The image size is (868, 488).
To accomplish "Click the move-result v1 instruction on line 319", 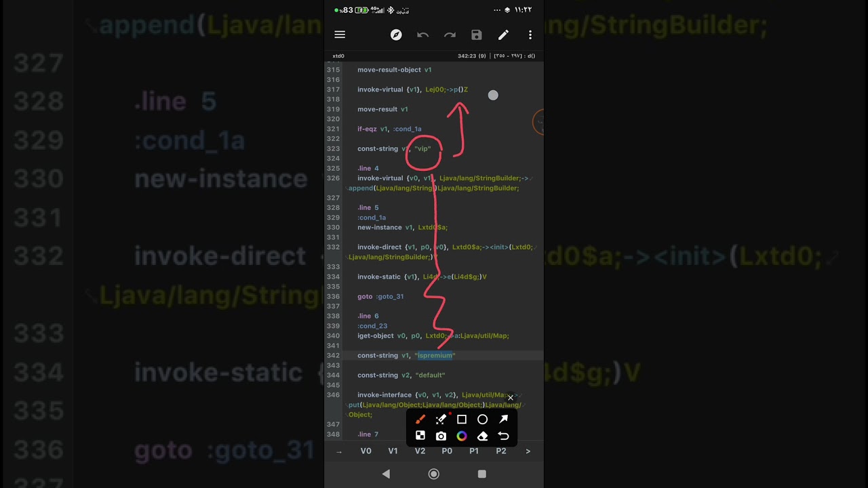I will (x=382, y=109).
